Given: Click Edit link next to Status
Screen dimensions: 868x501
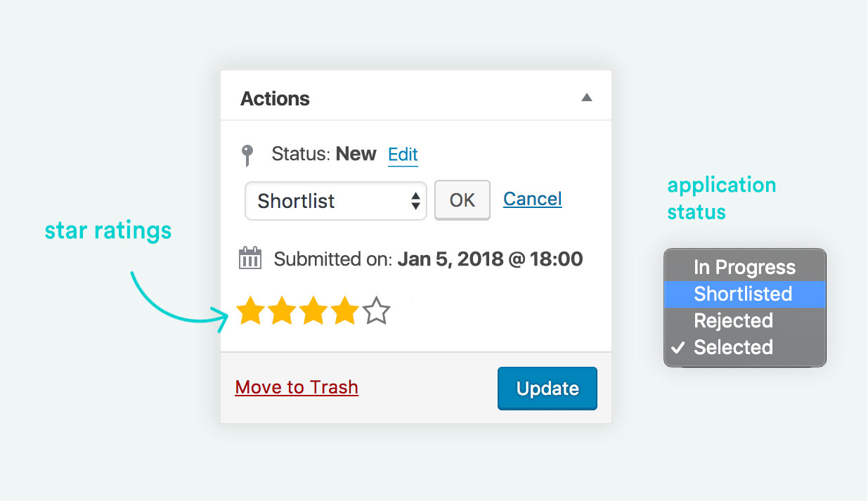Looking at the screenshot, I should point(403,155).
